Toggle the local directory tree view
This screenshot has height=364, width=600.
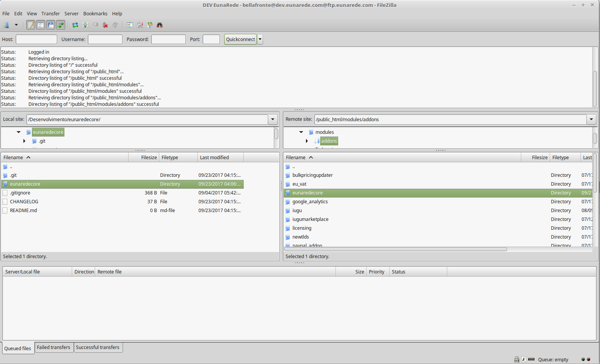pos(41,25)
